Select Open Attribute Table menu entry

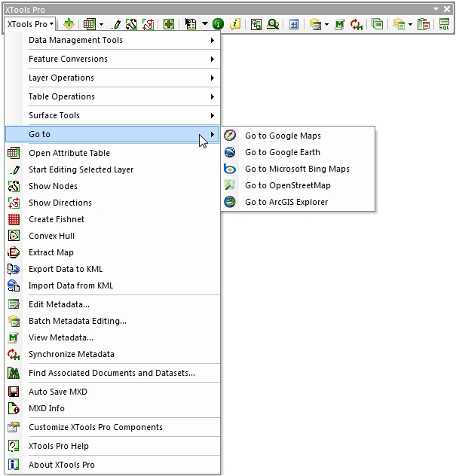coord(113,153)
